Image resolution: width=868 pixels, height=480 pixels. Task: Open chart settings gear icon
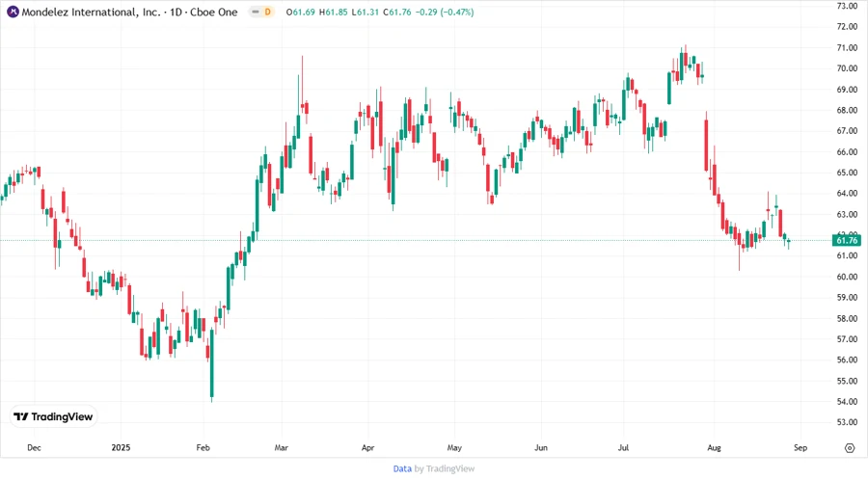click(x=850, y=448)
